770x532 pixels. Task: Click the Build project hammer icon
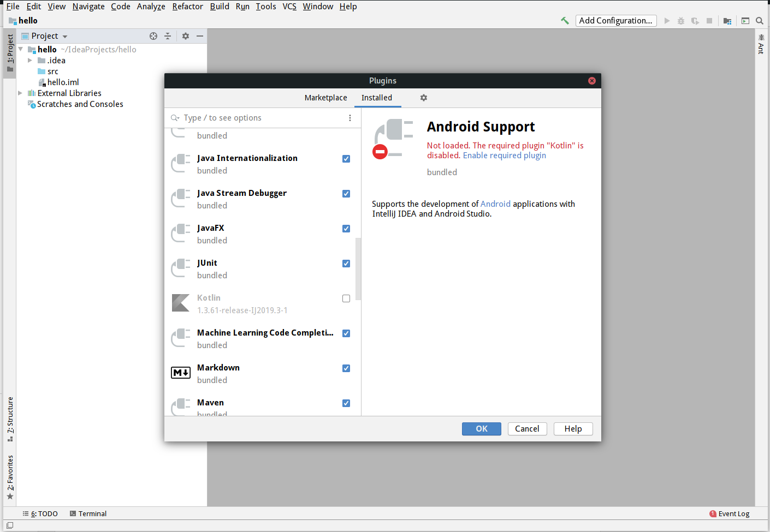pos(565,21)
